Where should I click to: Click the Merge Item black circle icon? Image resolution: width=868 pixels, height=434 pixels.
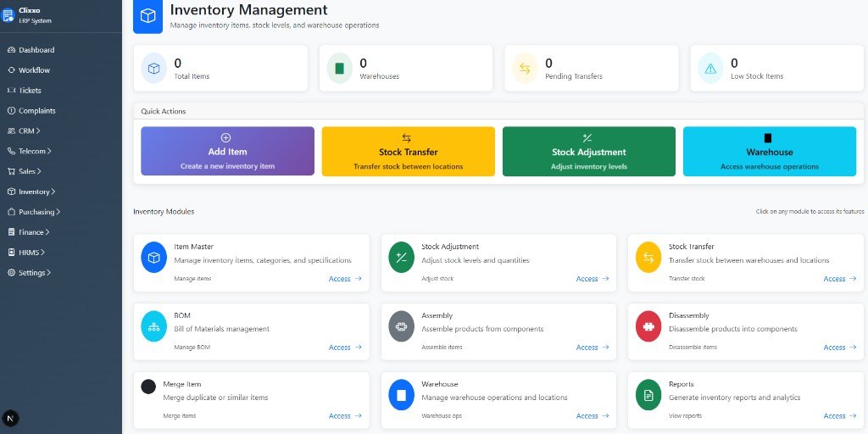click(x=148, y=387)
